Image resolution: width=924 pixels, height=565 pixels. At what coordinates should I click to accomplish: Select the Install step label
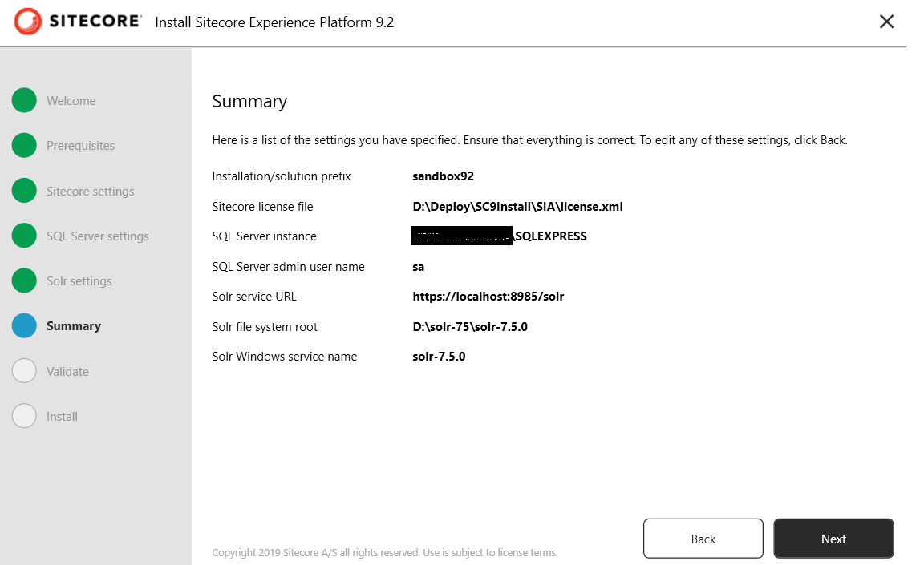[62, 417]
